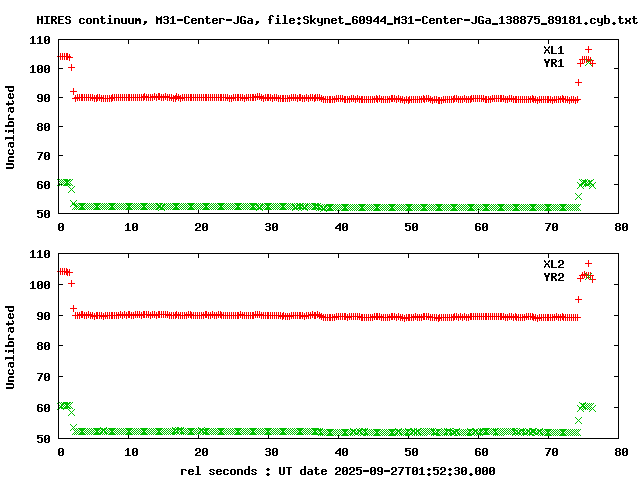Click the red plus marker beside XL2
The width and height of the screenshot is (640, 480).
[588, 264]
